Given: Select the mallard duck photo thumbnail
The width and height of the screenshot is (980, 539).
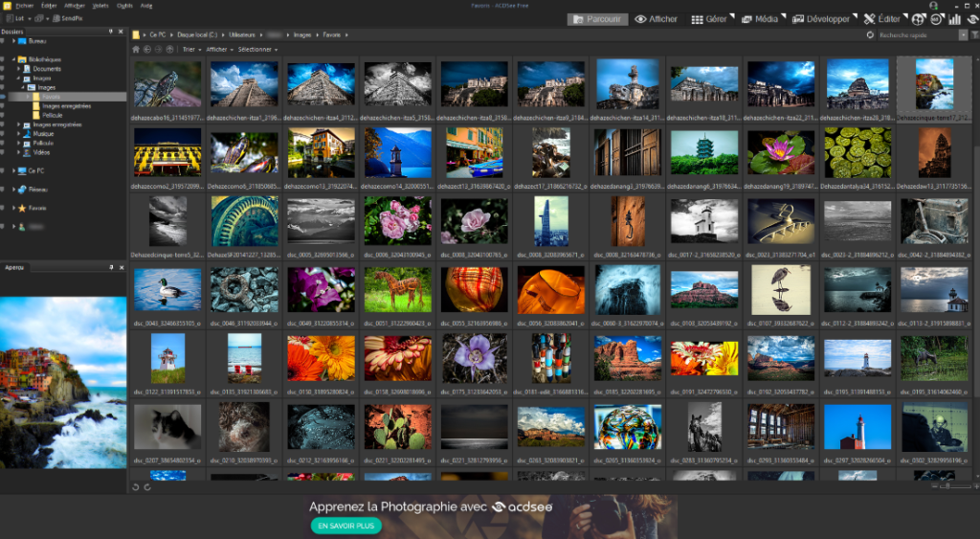Looking at the screenshot, I should pyautogui.click(x=167, y=288).
